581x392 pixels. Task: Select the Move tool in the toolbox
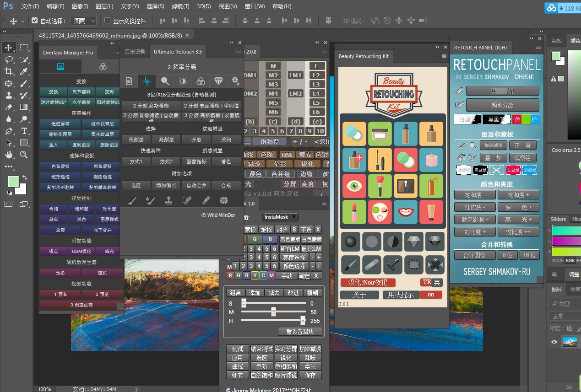coord(9,48)
